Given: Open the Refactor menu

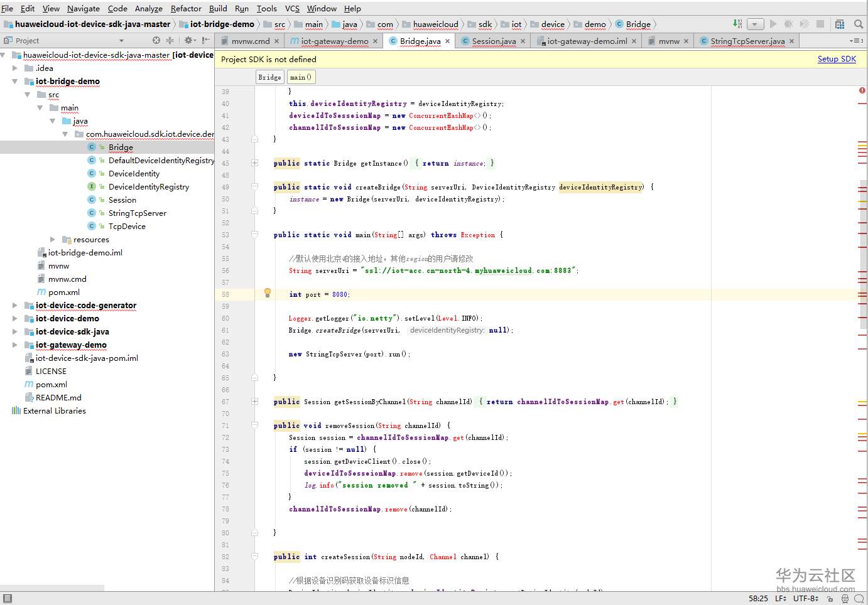Looking at the screenshot, I should (x=186, y=8).
